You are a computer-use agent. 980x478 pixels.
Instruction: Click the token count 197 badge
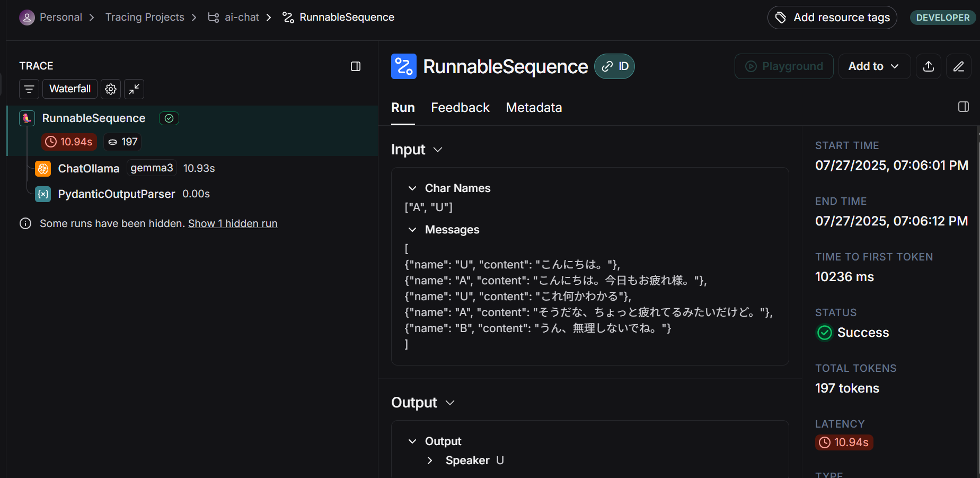(x=122, y=142)
